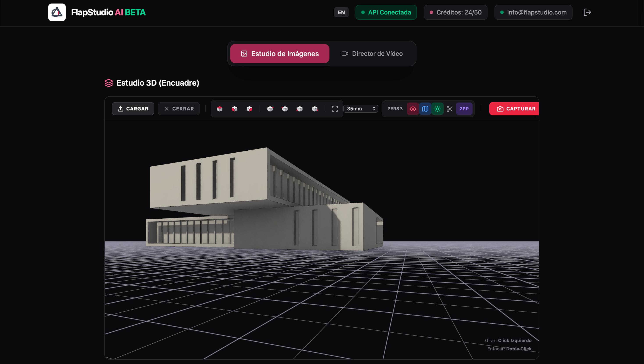Screen dimensions: 644x364
Task: Click the fit-to-frame brackets icon
Action: click(x=335, y=109)
